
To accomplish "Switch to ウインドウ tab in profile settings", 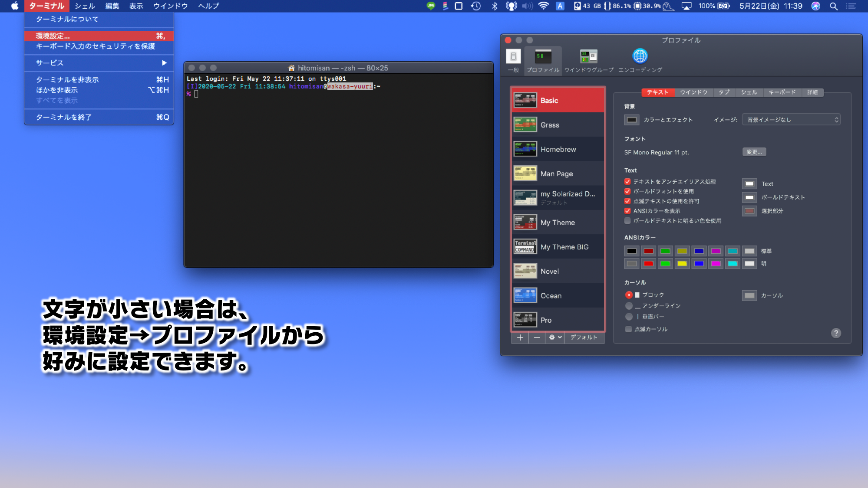I will (693, 92).
